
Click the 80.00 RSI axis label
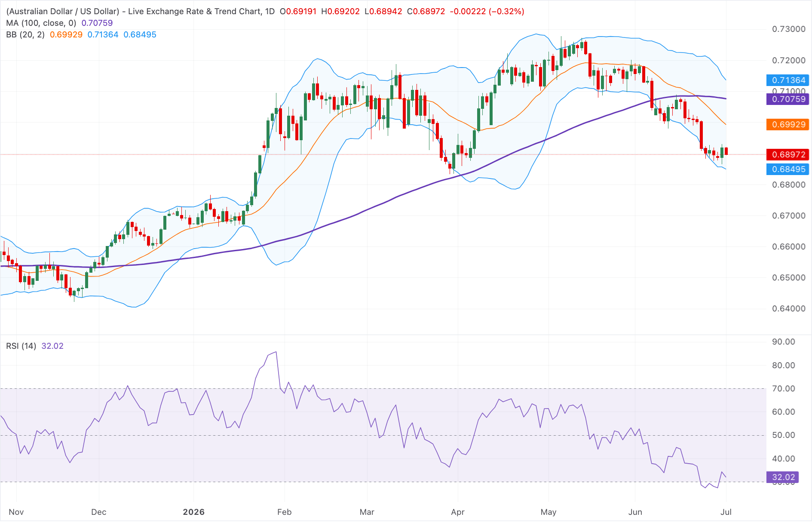(x=784, y=366)
